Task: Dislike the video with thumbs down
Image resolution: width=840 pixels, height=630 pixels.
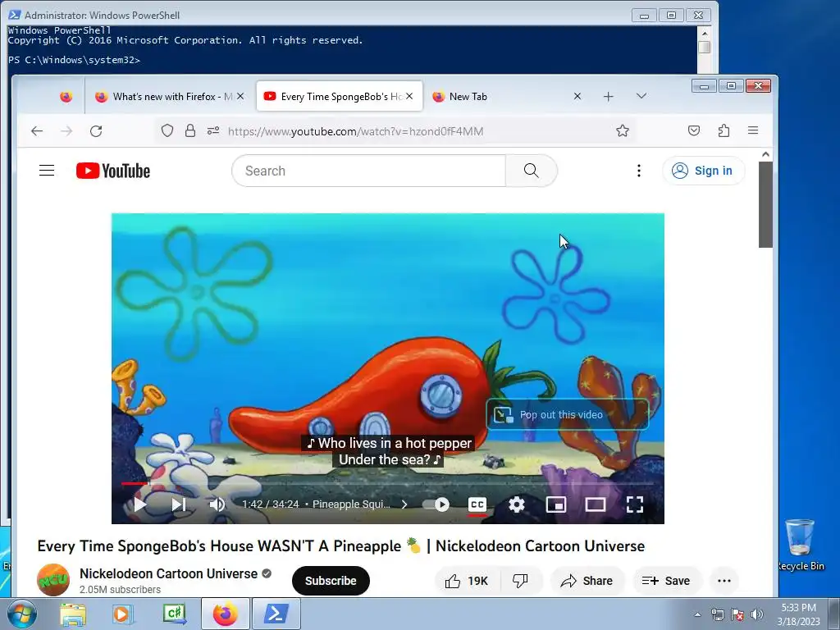Action: point(520,581)
